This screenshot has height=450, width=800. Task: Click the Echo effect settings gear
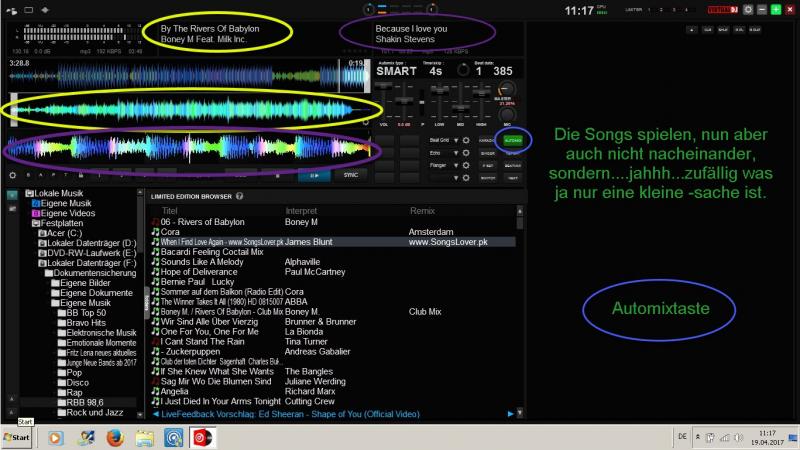pos(466,153)
